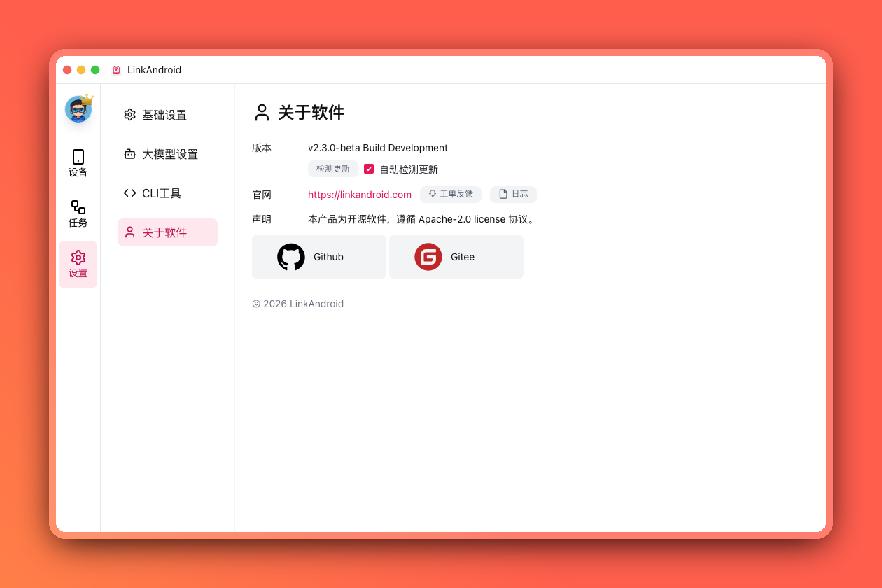The height and width of the screenshot is (588, 882).
Task: Click the 工单反馈 feedback button
Action: (x=451, y=194)
